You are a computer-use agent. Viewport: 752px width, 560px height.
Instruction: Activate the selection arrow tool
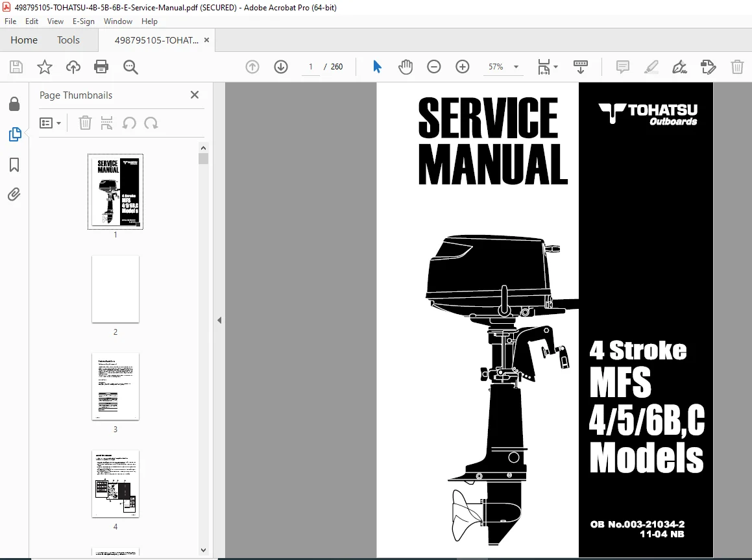(377, 67)
